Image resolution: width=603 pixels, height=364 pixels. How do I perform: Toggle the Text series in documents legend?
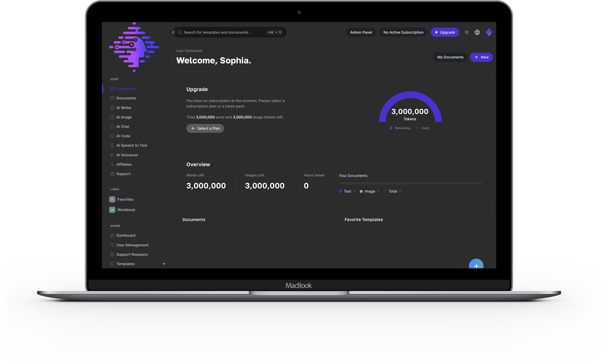pyautogui.click(x=347, y=191)
